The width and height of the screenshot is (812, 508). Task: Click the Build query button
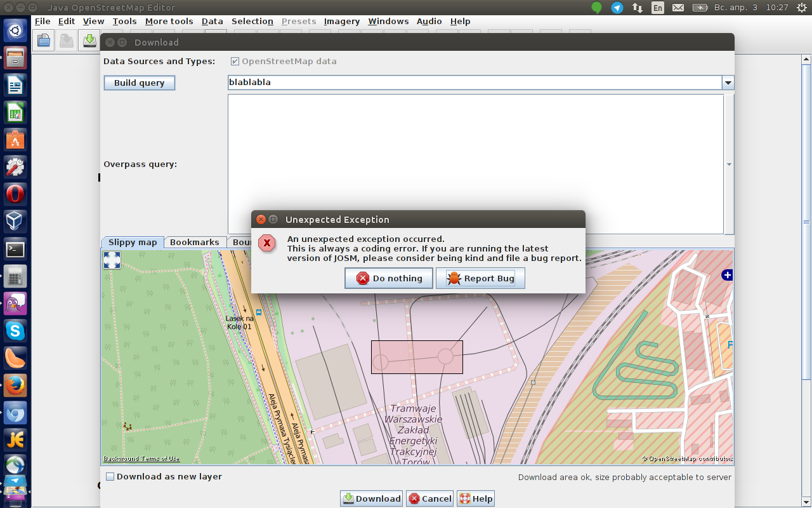139,83
